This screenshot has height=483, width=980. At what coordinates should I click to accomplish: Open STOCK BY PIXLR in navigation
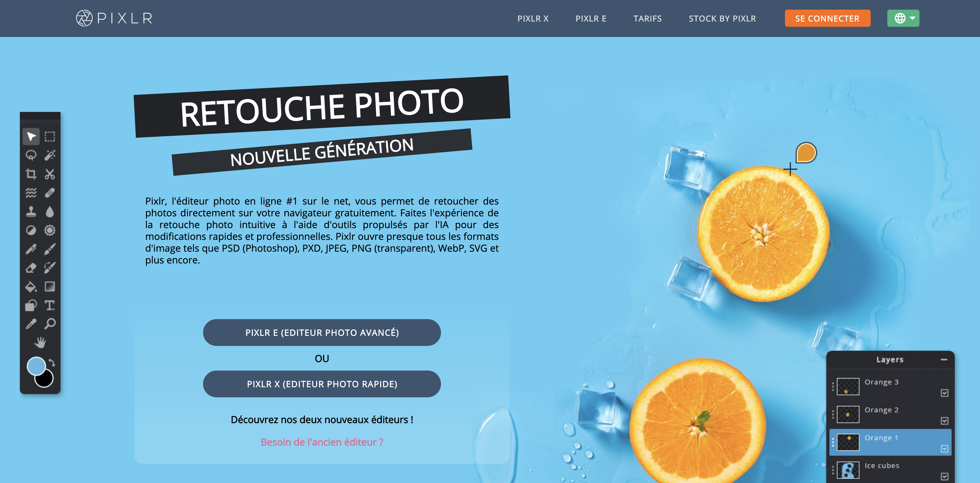coord(722,19)
